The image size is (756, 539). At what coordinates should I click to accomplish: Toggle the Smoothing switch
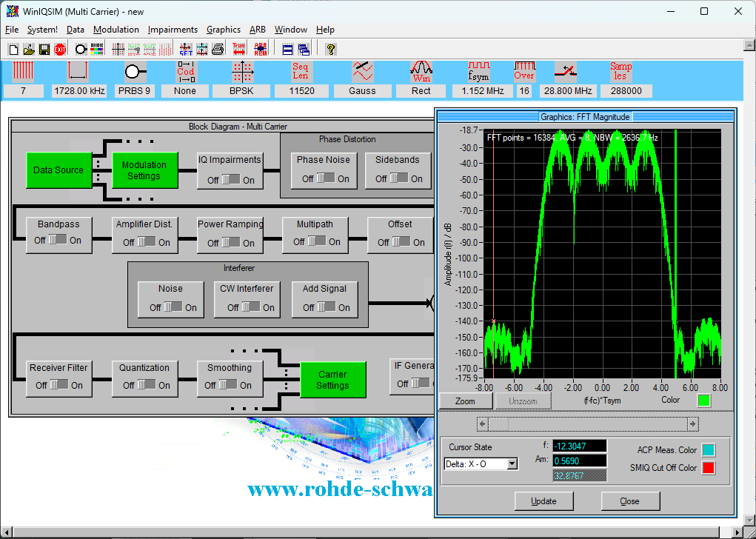point(228,384)
